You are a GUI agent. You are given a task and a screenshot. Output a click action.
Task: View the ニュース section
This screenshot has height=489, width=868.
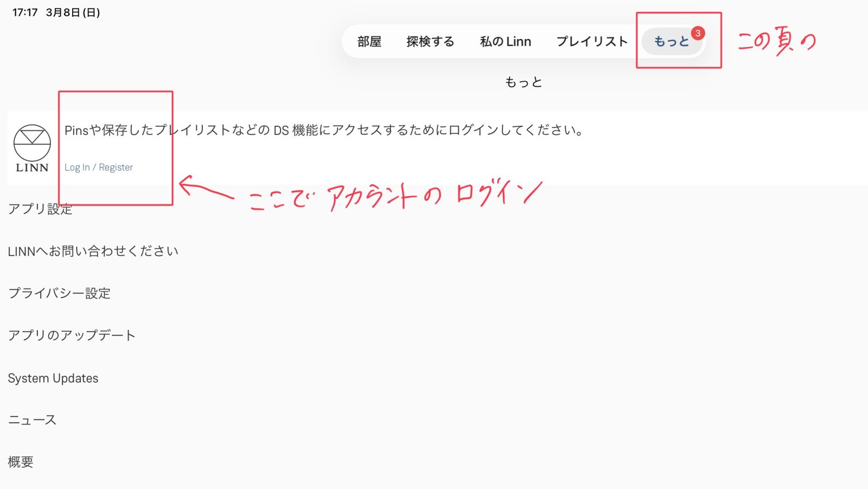[x=32, y=420]
